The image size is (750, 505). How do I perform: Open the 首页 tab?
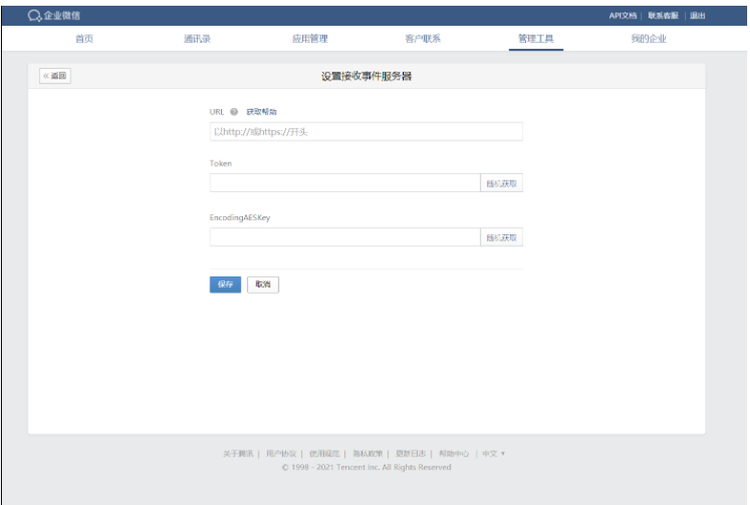pyautogui.click(x=84, y=39)
